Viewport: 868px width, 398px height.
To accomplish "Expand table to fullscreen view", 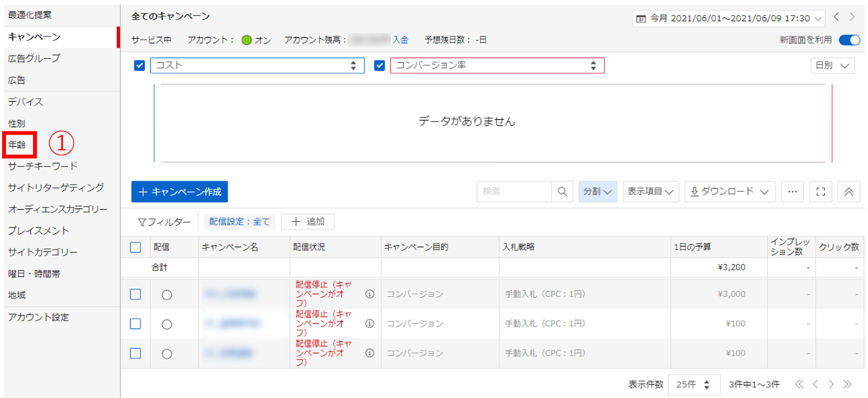I will (820, 192).
